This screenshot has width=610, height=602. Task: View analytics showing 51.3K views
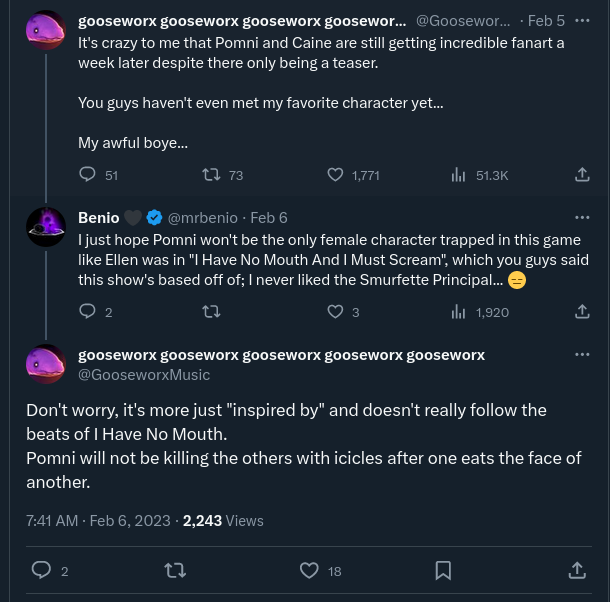point(459,175)
